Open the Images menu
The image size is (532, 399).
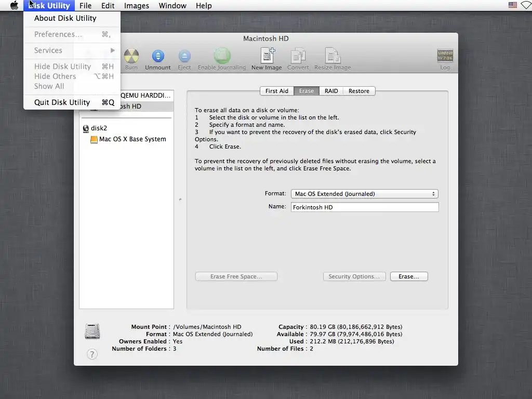tap(137, 5)
